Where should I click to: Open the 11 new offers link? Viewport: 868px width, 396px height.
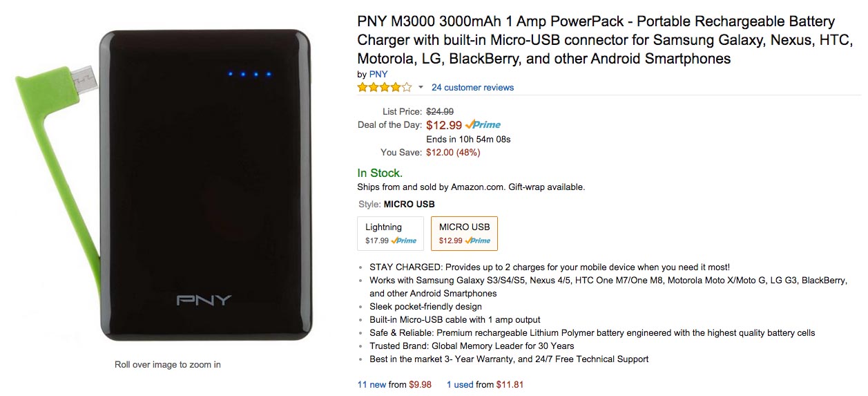(372, 384)
